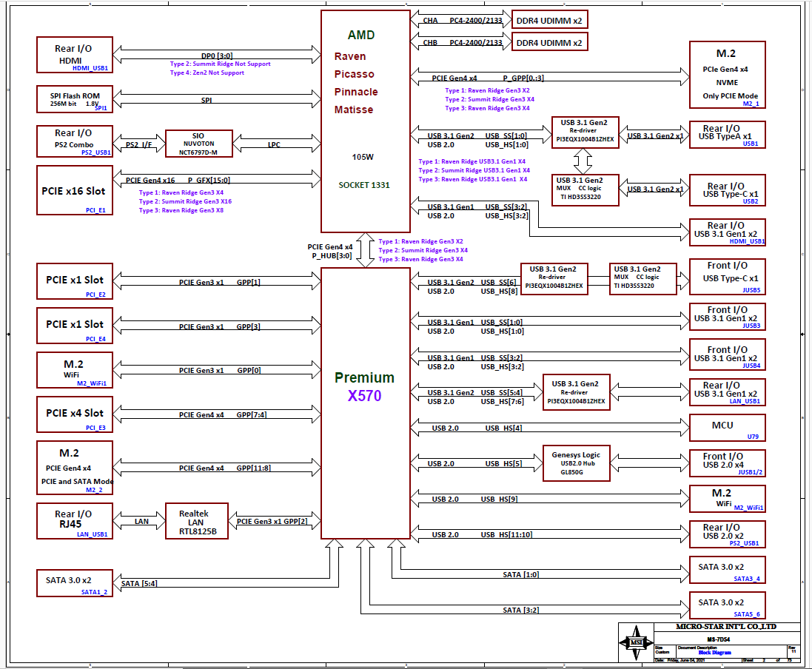This screenshot has width=812, height=669.
Task: Click the purple 'X570' chipset text
Action: 365,396
